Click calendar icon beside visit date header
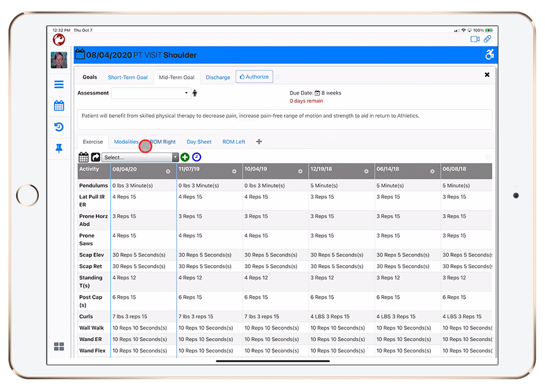545x392 pixels. click(x=81, y=55)
